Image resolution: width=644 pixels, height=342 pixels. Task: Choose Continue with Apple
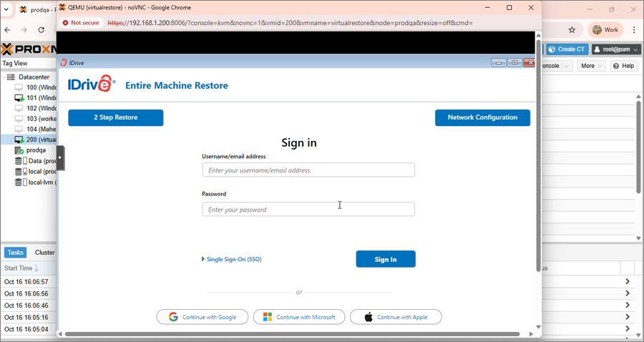(x=396, y=317)
